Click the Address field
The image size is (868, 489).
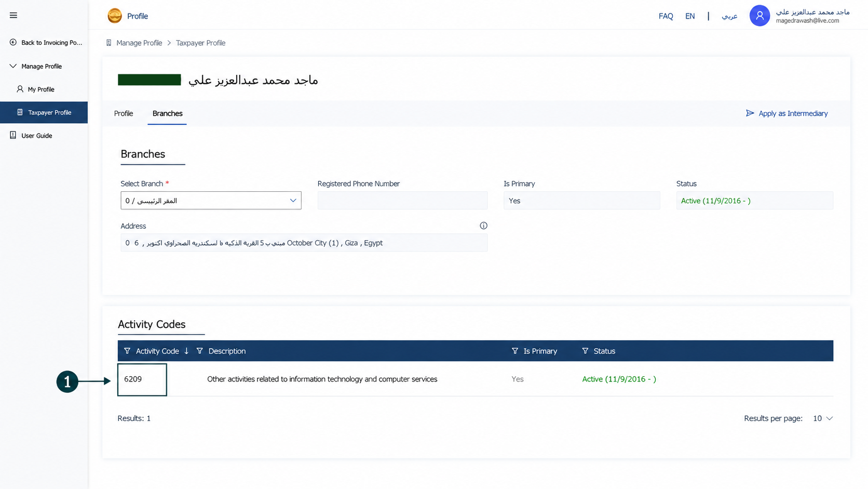tap(304, 243)
